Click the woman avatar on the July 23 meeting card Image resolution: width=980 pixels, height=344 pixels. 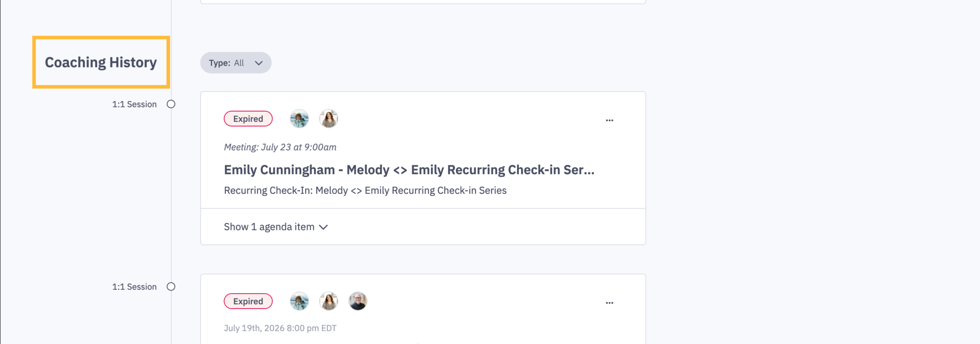(328, 119)
